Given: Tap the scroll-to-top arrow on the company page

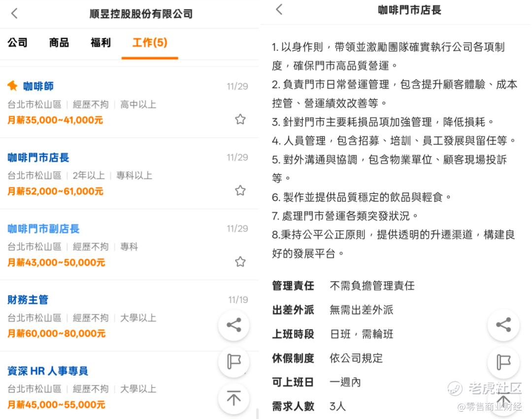Looking at the screenshot, I should click(x=234, y=398).
